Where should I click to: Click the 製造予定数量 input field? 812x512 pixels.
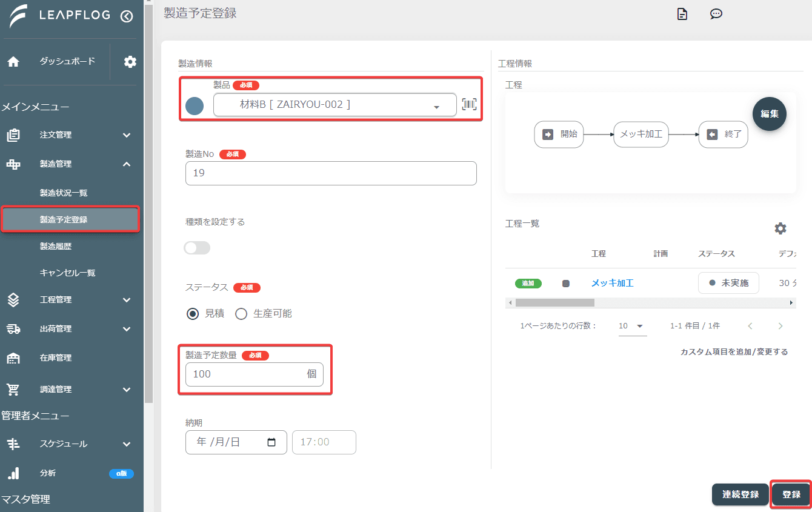[x=255, y=374]
